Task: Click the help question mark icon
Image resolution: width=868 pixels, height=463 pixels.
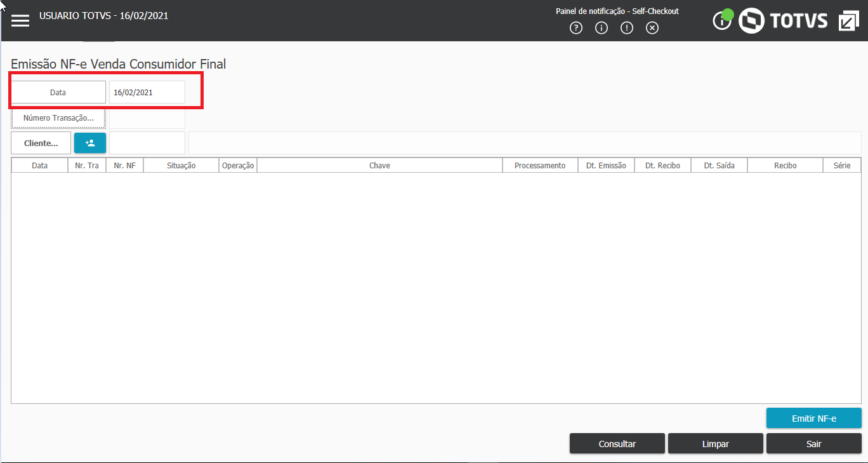Action: pos(576,28)
